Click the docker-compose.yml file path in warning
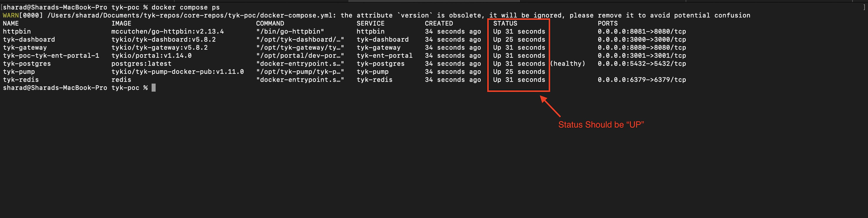868x218 pixels. (x=190, y=15)
